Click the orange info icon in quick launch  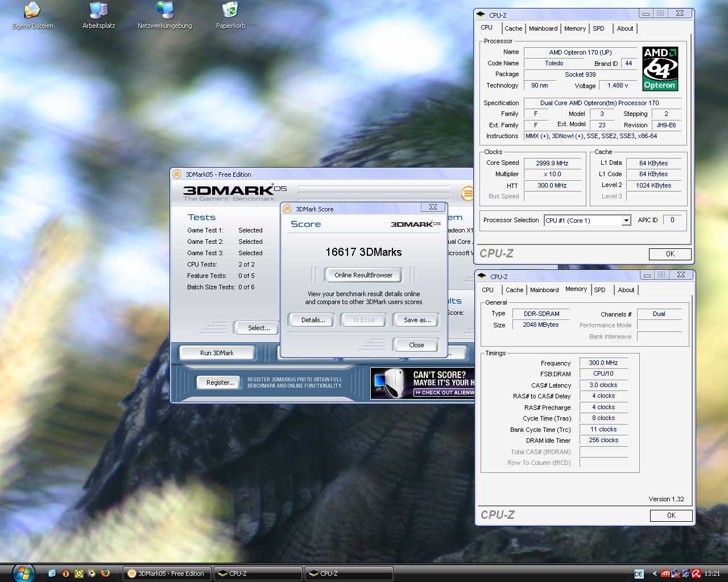(x=65, y=573)
